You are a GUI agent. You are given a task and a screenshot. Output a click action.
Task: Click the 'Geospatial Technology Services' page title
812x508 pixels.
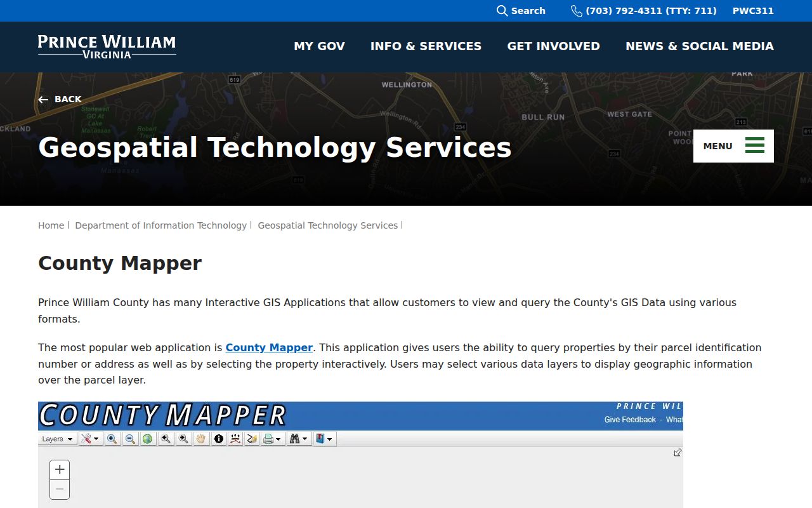point(275,147)
